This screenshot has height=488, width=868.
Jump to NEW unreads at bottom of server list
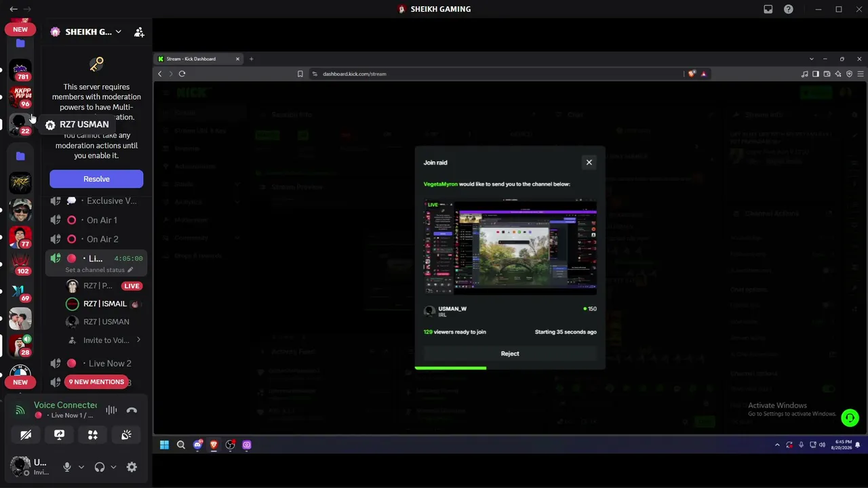pos(20,382)
